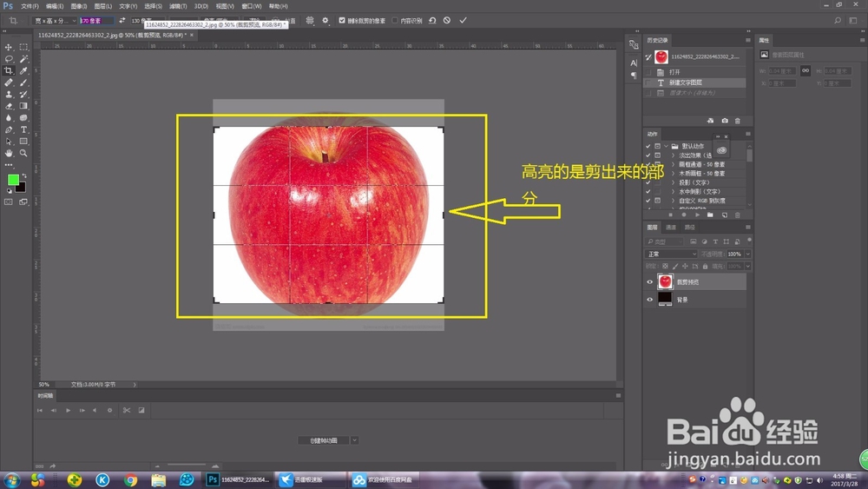Switch to the 路径 tab
Screen dimensions: 868x489
point(690,227)
